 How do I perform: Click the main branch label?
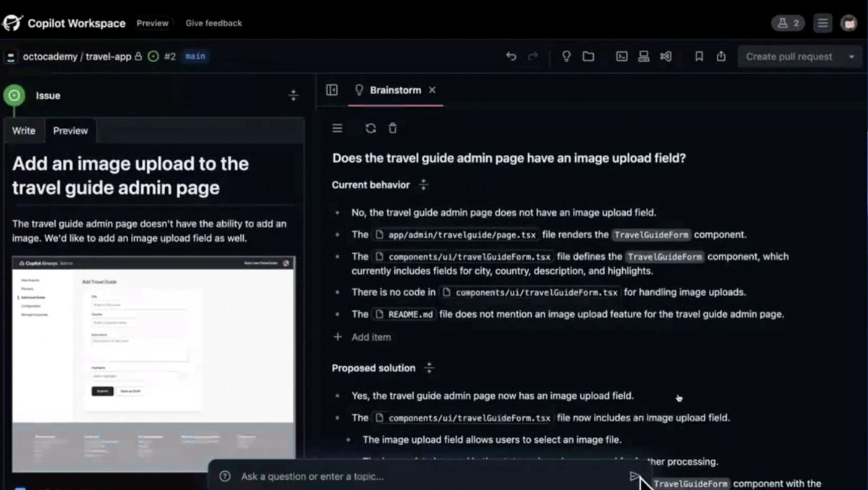(x=195, y=56)
